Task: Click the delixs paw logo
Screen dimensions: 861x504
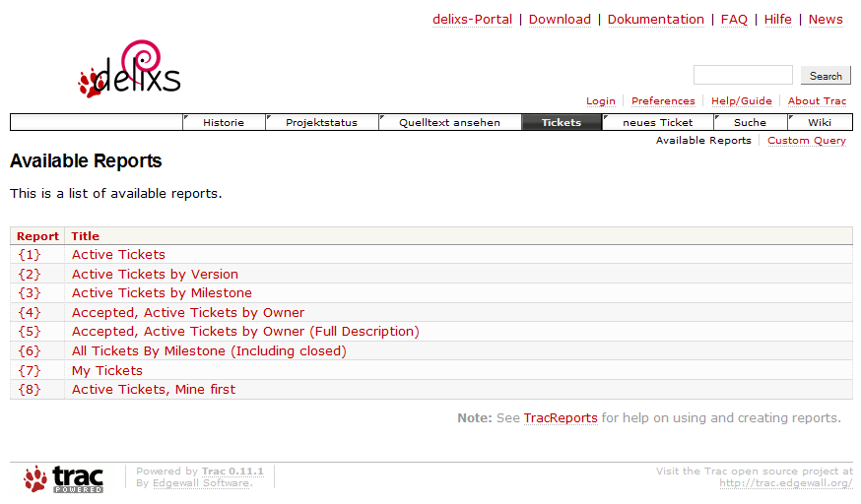Action: (x=129, y=69)
